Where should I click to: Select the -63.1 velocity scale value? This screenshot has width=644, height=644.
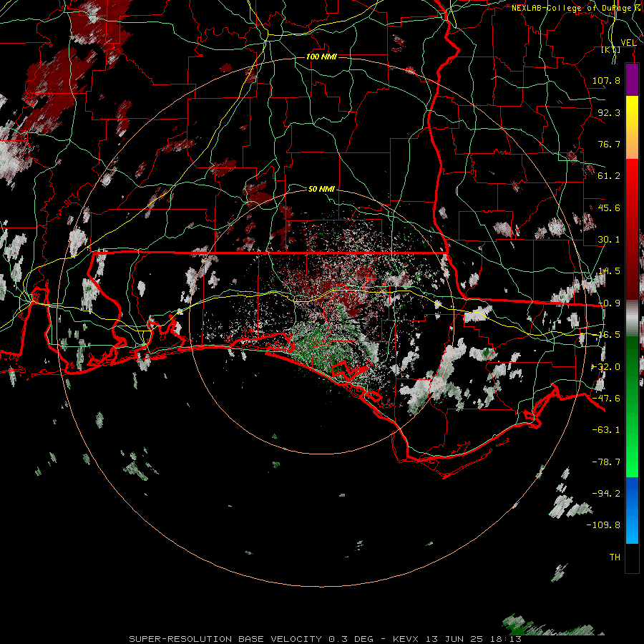click(x=606, y=430)
